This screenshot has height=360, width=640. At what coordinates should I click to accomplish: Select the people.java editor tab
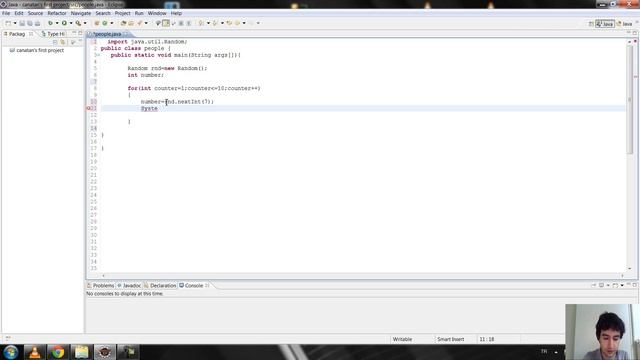pyautogui.click(x=107, y=34)
